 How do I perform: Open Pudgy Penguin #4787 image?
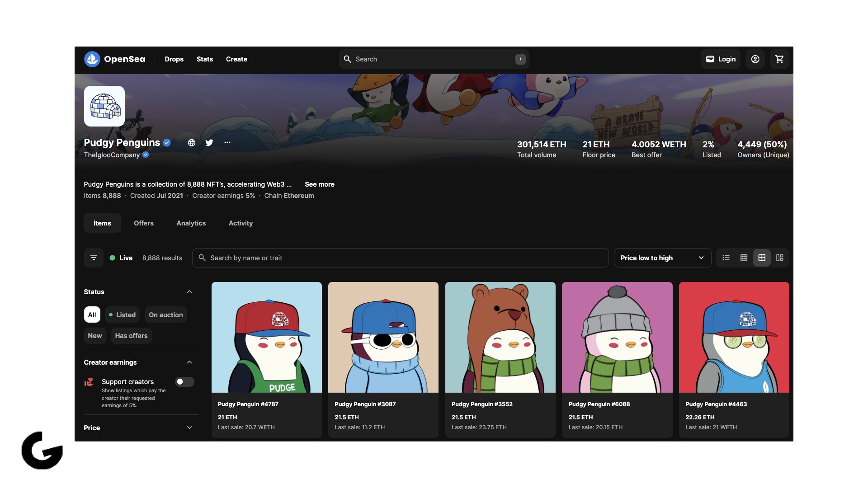tap(267, 338)
